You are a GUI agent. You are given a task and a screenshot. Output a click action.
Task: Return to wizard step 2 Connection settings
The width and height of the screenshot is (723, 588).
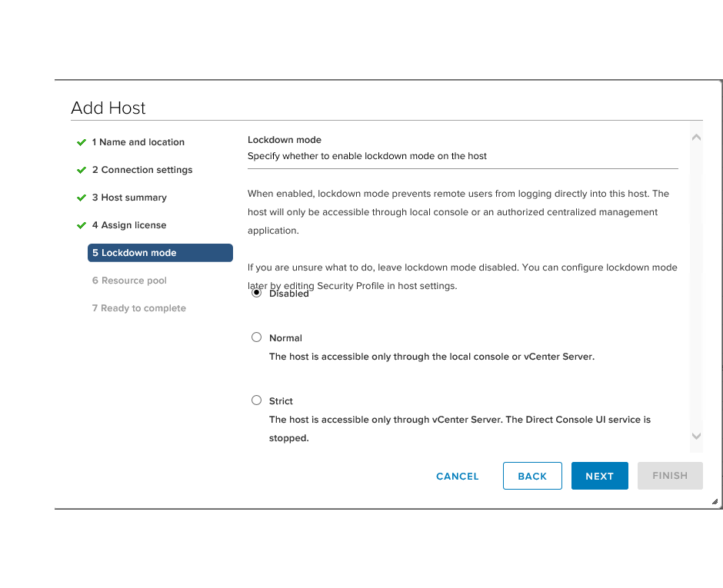142,170
